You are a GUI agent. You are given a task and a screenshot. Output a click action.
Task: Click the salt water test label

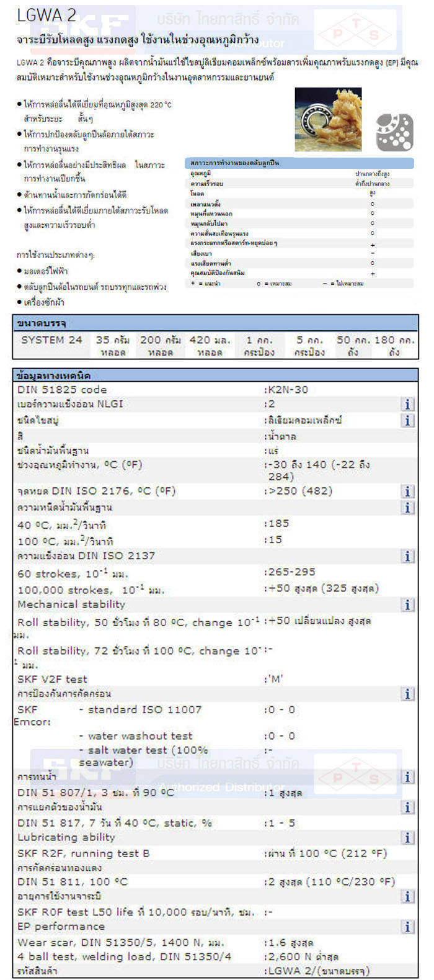pos(143,756)
